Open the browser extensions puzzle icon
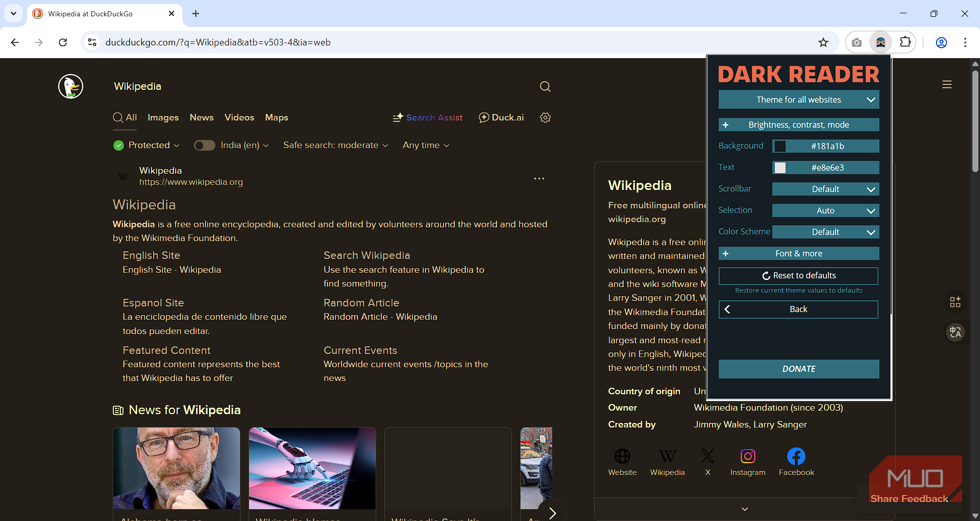The image size is (980, 521). click(x=905, y=42)
